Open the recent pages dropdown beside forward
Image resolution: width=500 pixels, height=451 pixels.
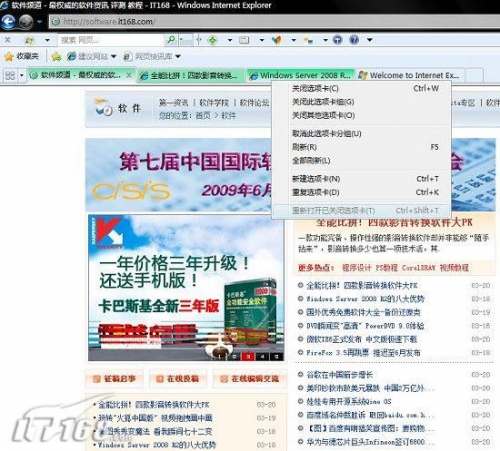pos(40,22)
